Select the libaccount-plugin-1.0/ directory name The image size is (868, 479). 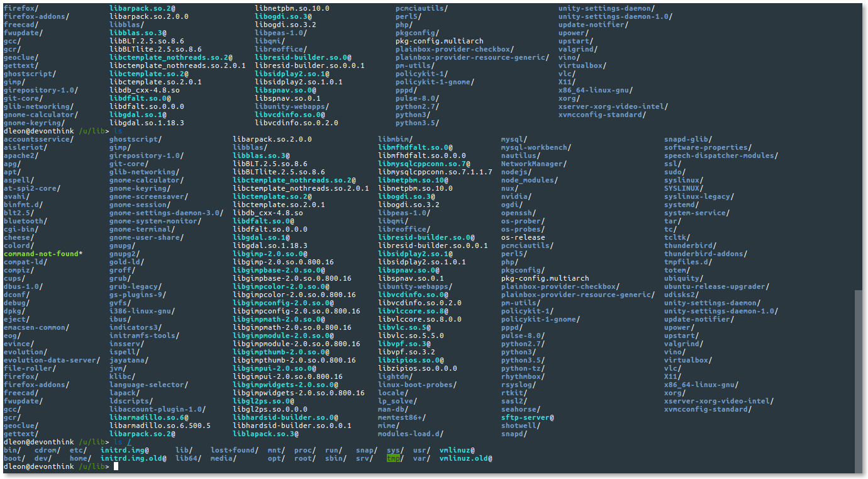tap(158, 409)
